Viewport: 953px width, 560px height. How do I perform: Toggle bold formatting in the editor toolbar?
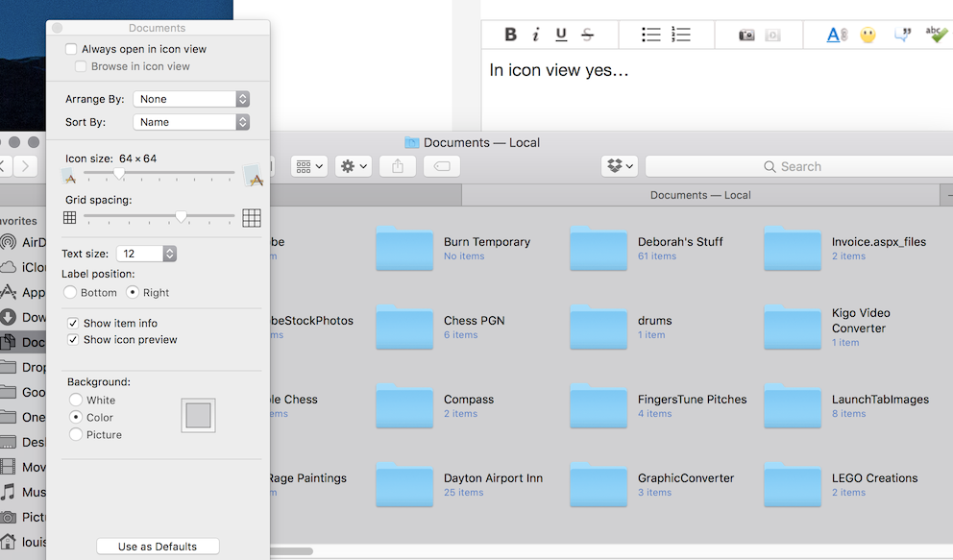click(x=510, y=35)
